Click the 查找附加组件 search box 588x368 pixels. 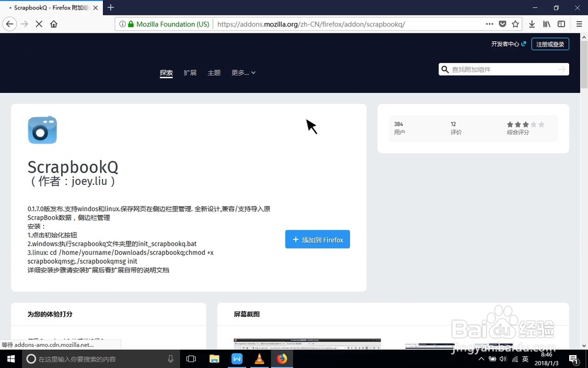(x=503, y=69)
